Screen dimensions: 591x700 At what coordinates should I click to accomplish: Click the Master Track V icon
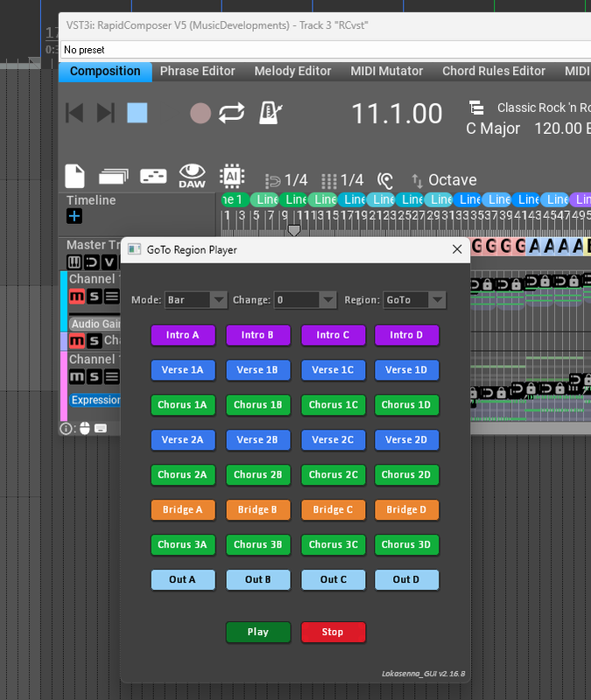tap(109, 262)
